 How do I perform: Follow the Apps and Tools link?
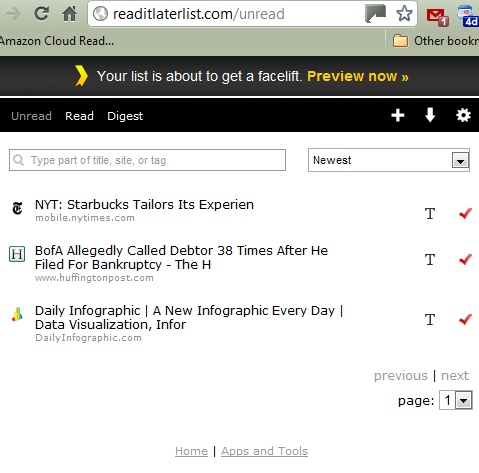click(x=264, y=451)
